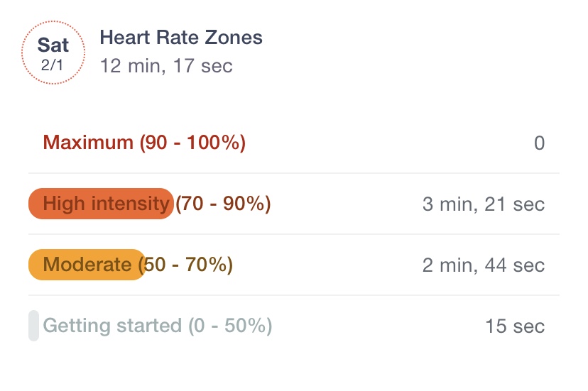The image size is (588, 391).
Task: Select the Getting started gray bar
Action: (34, 326)
